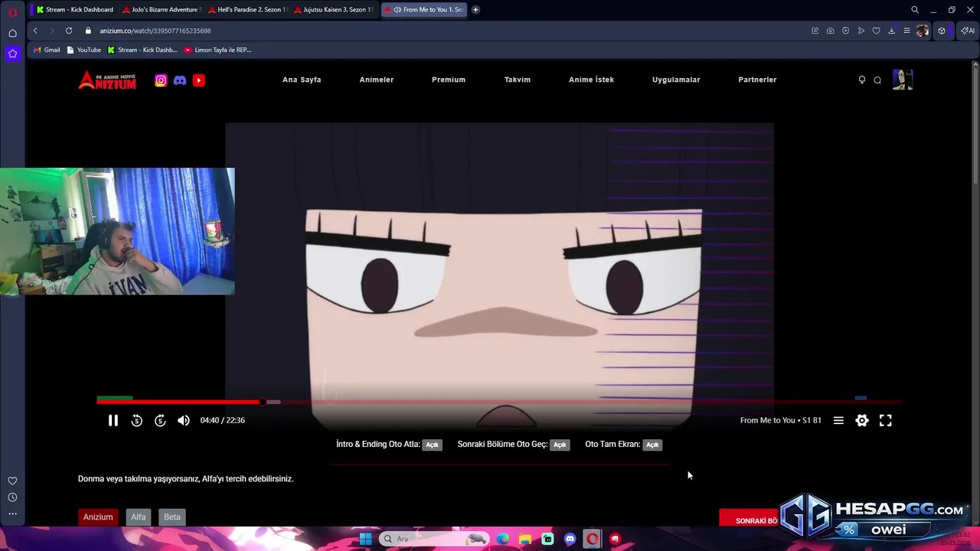Screen dimensions: 980x551
Task: Open Premium menu item
Action: (x=449, y=80)
